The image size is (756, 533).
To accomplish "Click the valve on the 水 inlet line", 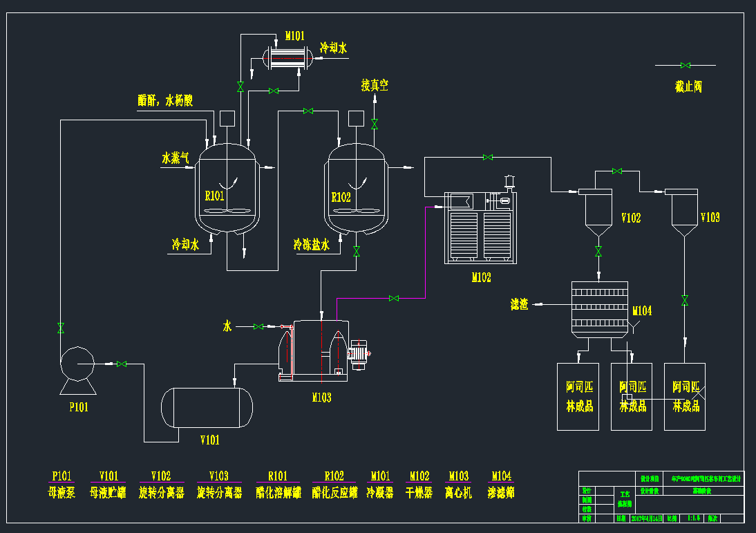I will tap(259, 326).
